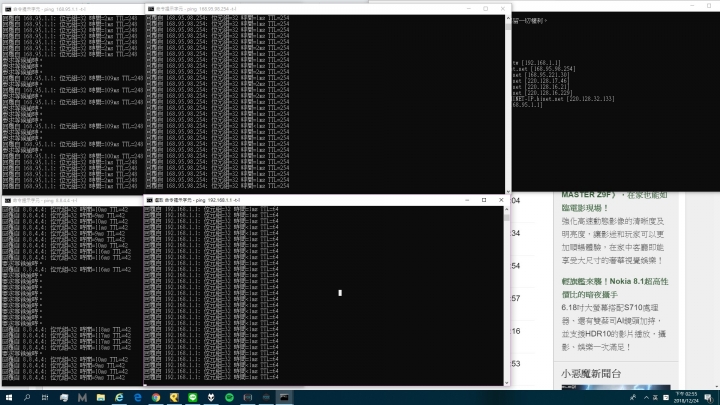Open the LINE app on the taskbar
The image size is (720, 405).
click(192, 397)
